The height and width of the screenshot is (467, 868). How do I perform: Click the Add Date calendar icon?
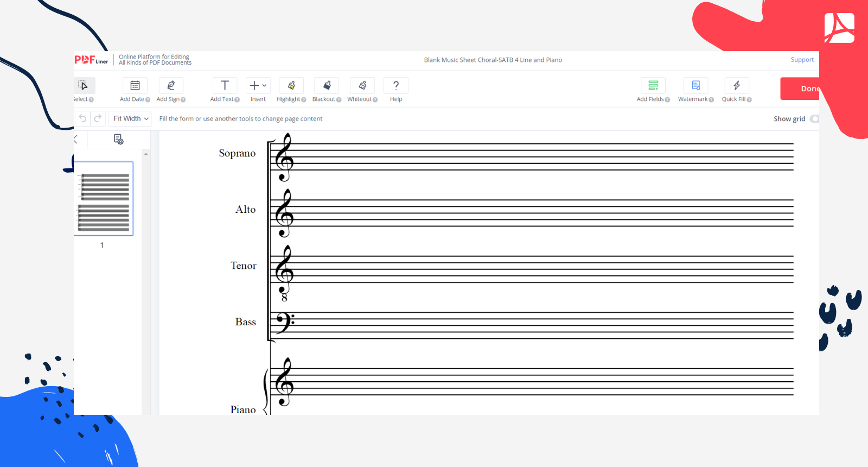tap(135, 85)
